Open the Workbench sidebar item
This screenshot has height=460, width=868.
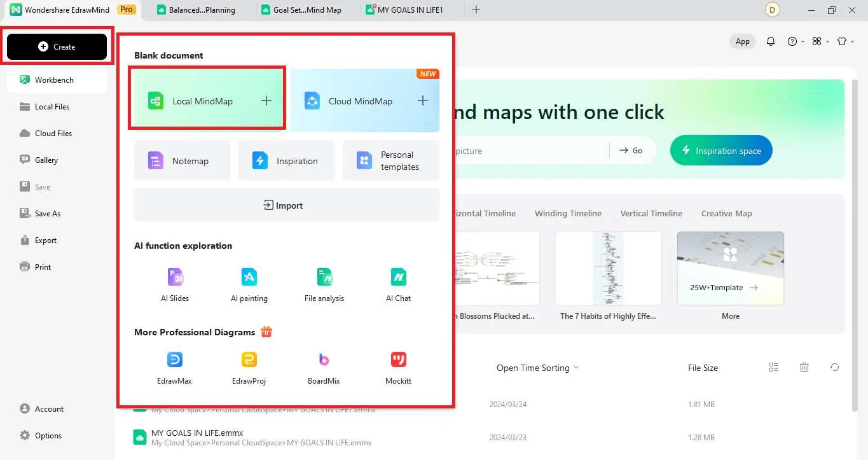coord(57,80)
